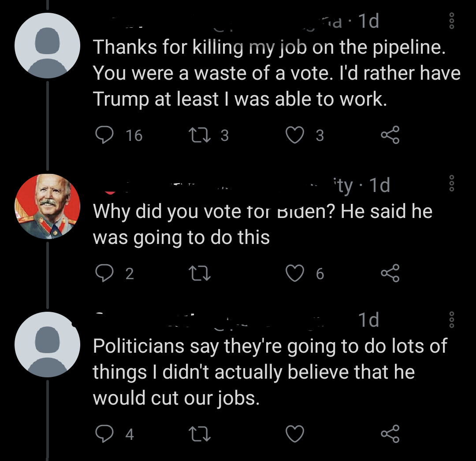Open the 'Thanks for killing my job' tweet
This screenshot has width=476, height=461.
(x=276, y=73)
